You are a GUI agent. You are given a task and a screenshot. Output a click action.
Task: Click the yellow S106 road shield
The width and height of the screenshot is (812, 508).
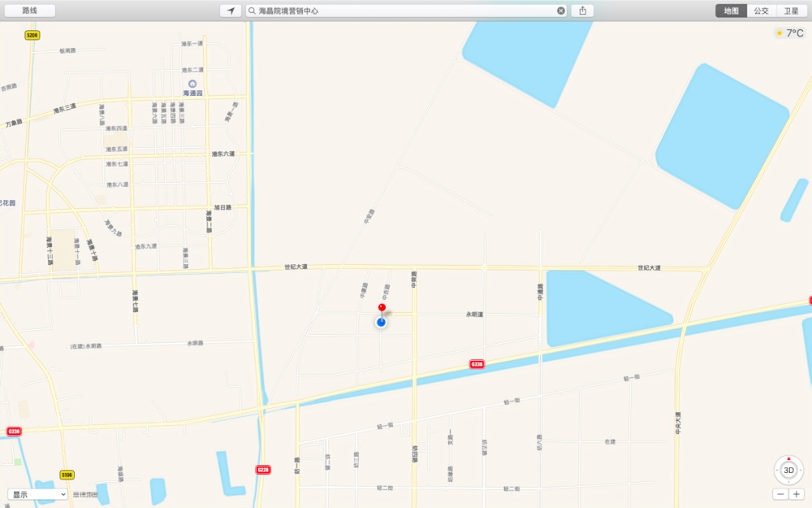click(x=67, y=474)
